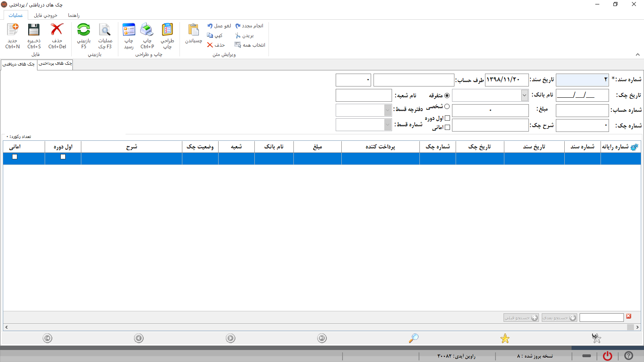Enable the اول دوره checkbox in form

(x=447, y=118)
